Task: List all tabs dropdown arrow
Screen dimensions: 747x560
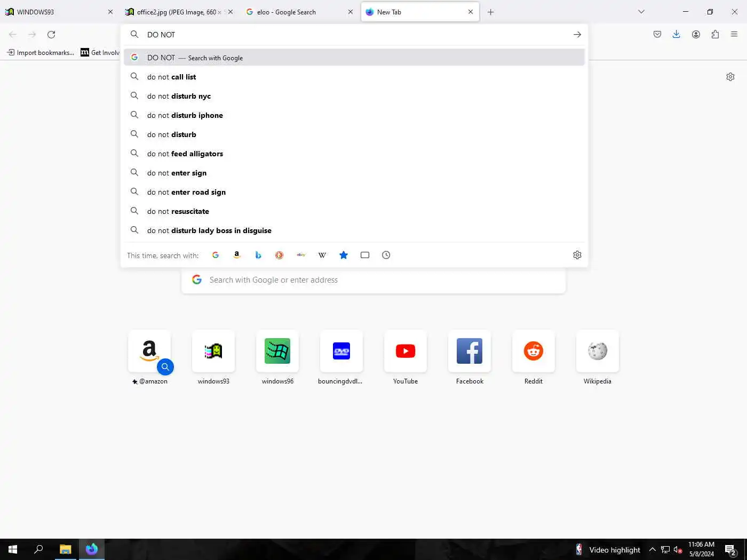Action: [641, 12]
